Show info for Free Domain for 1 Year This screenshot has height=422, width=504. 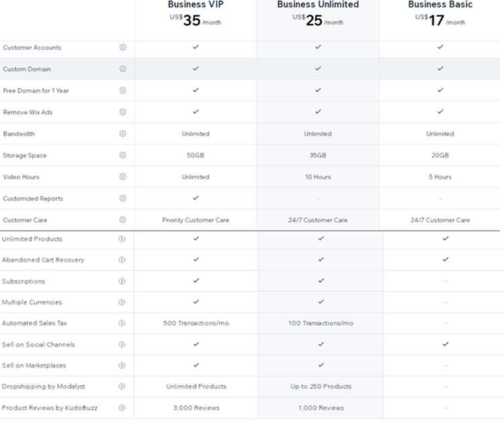pos(123,91)
